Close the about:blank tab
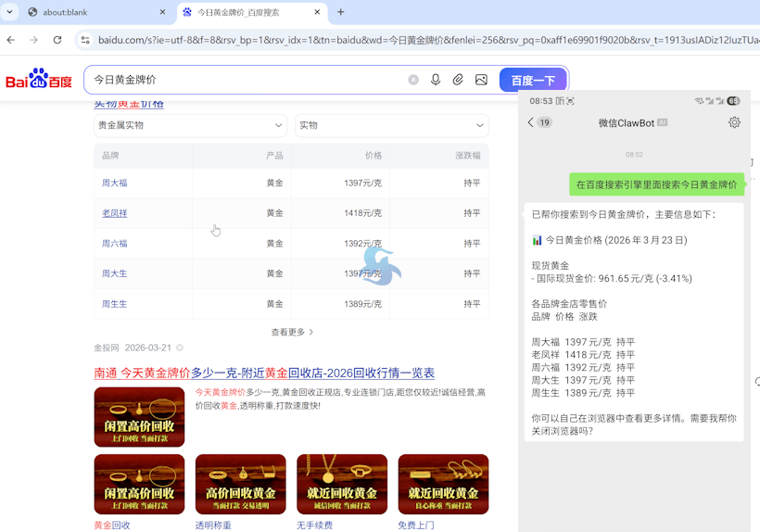The height and width of the screenshot is (532, 760). tap(162, 12)
